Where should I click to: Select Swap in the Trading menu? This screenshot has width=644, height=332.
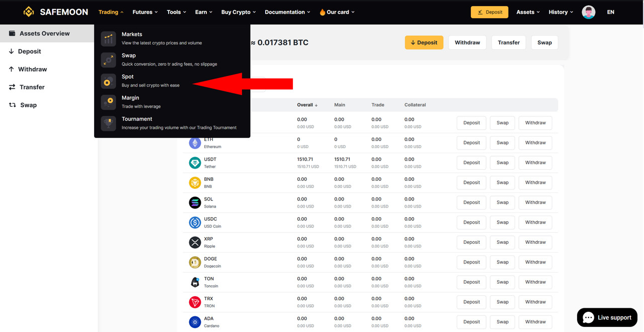[172, 59]
